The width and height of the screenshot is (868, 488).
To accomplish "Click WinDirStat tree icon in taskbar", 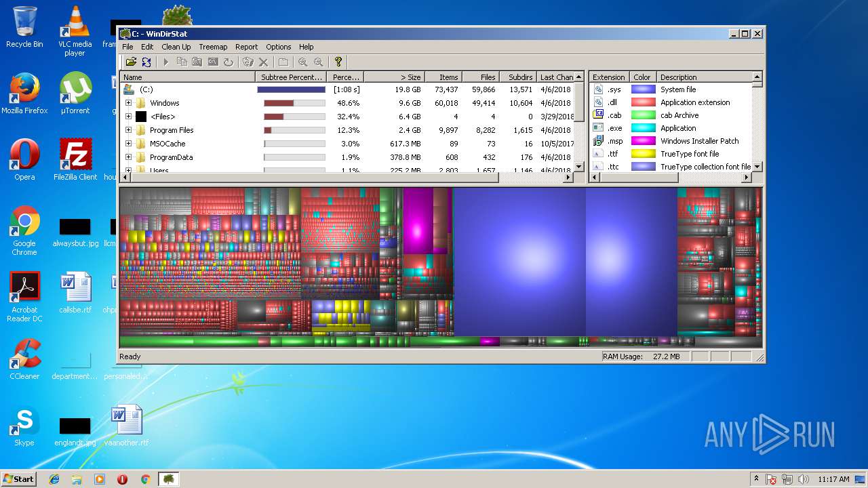I will coord(168,479).
